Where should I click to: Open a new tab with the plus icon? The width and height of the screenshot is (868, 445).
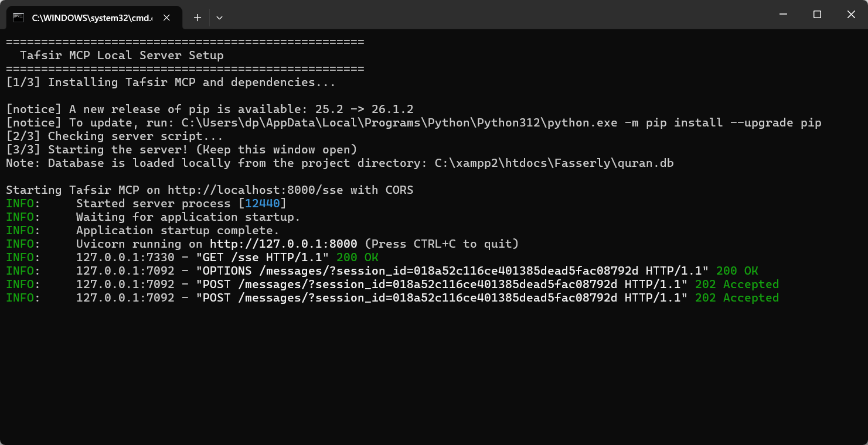(x=198, y=18)
